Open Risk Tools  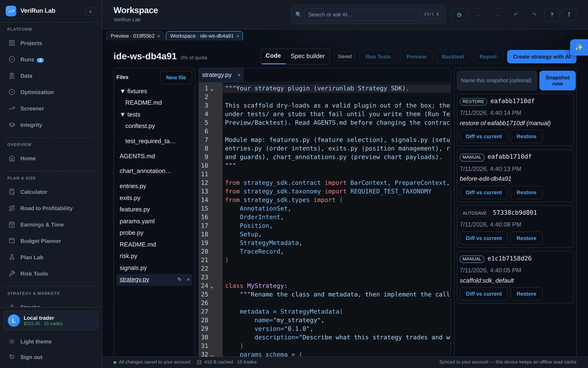pyautogui.click(x=51, y=274)
